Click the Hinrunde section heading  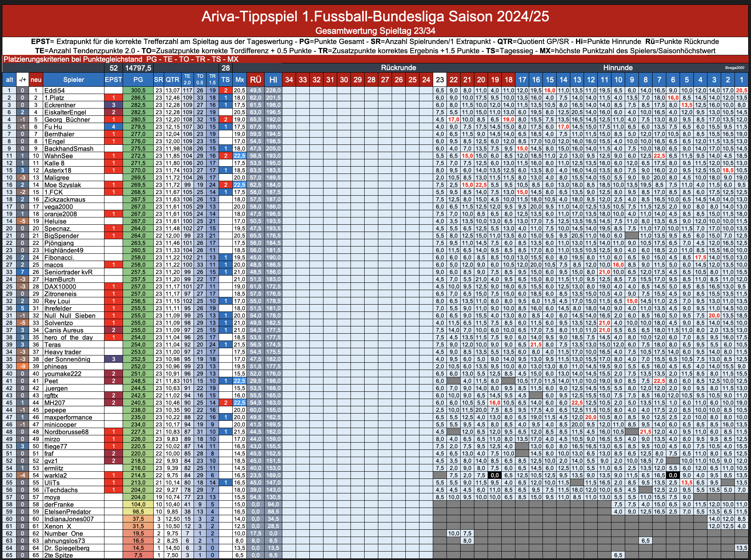[618, 67]
